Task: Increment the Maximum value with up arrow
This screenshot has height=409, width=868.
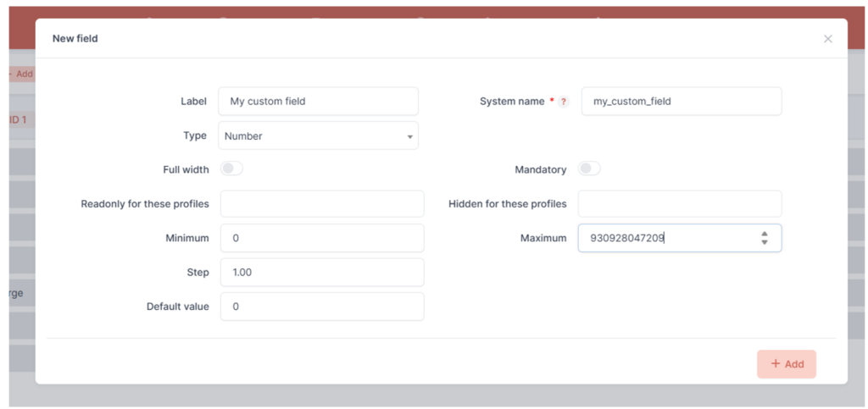Action: pos(764,234)
